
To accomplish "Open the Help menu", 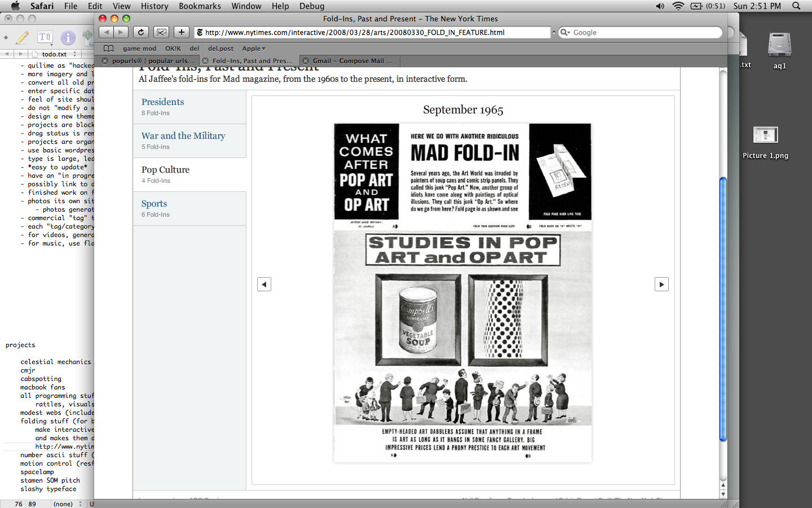I will 280,6.
